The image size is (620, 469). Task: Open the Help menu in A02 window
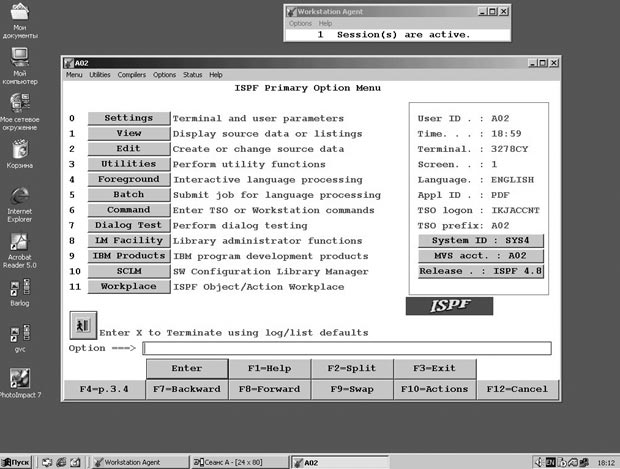point(216,75)
